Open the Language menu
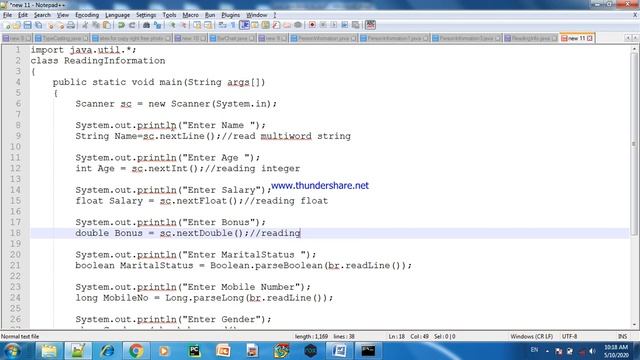Screen dimensions: 640x360 tap(117, 15)
